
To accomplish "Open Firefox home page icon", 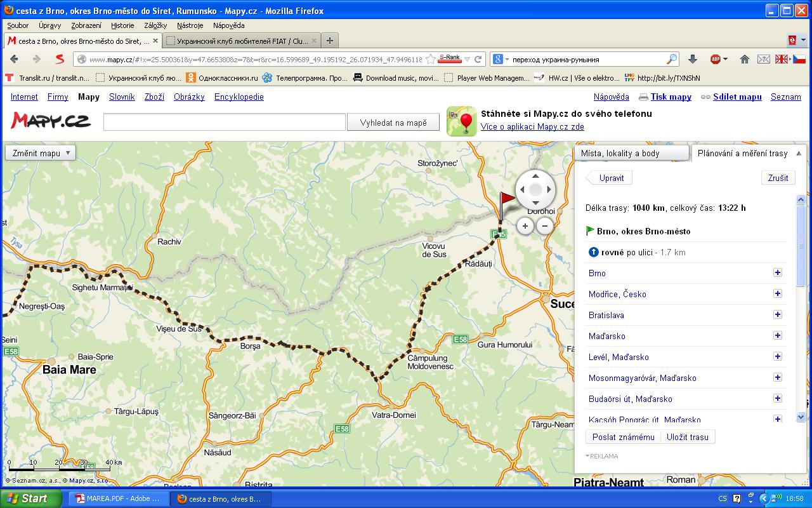I will (x=745, y=59).
